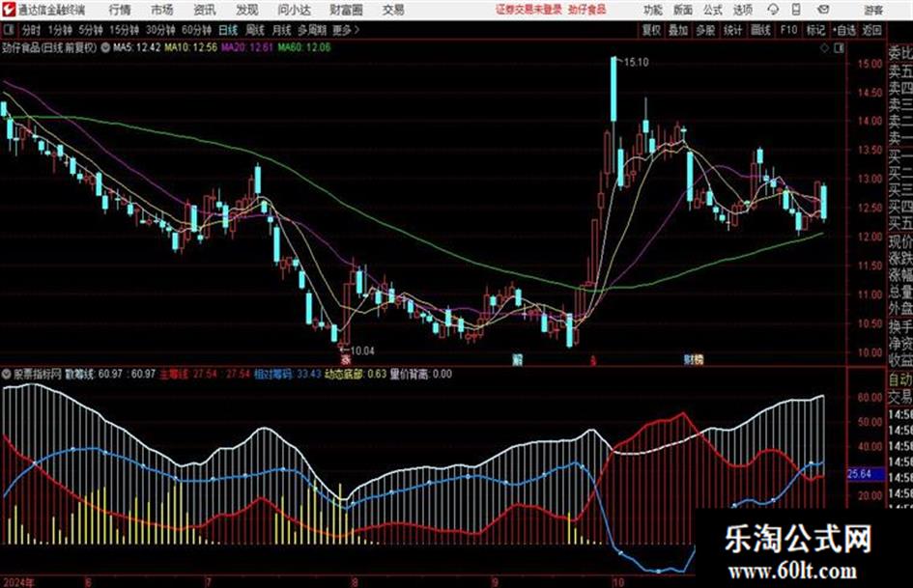This screenshot has height=588, width=913.
Task: Click the 量价背离 0.00 indicator label
Action: coord(421,374)
